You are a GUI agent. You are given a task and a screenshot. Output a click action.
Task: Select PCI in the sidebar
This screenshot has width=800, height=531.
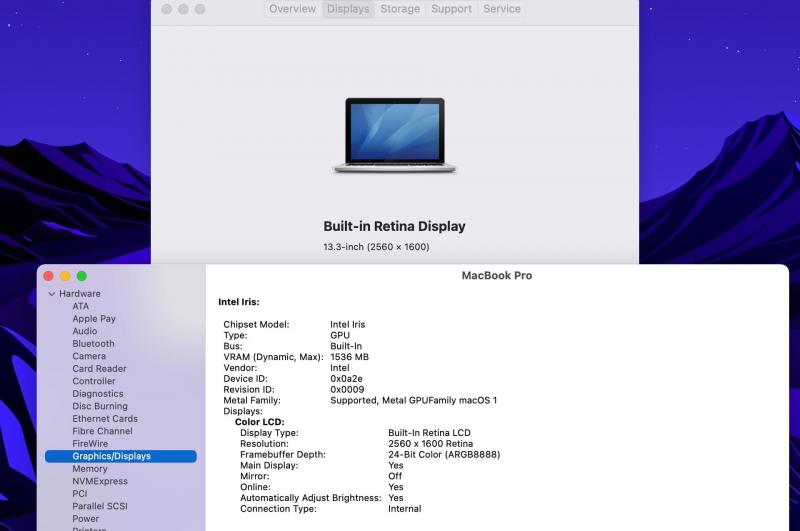pyautogui.click(x=80, y=494)
